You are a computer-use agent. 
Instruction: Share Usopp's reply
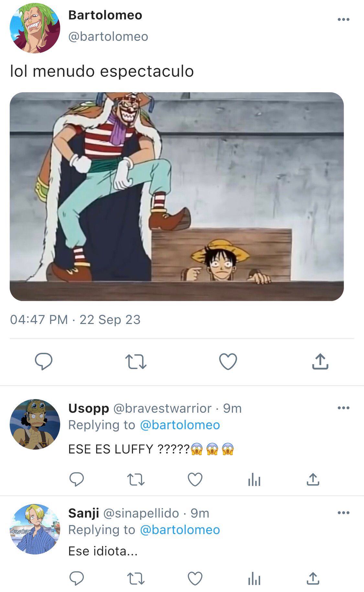click(313, 479)
